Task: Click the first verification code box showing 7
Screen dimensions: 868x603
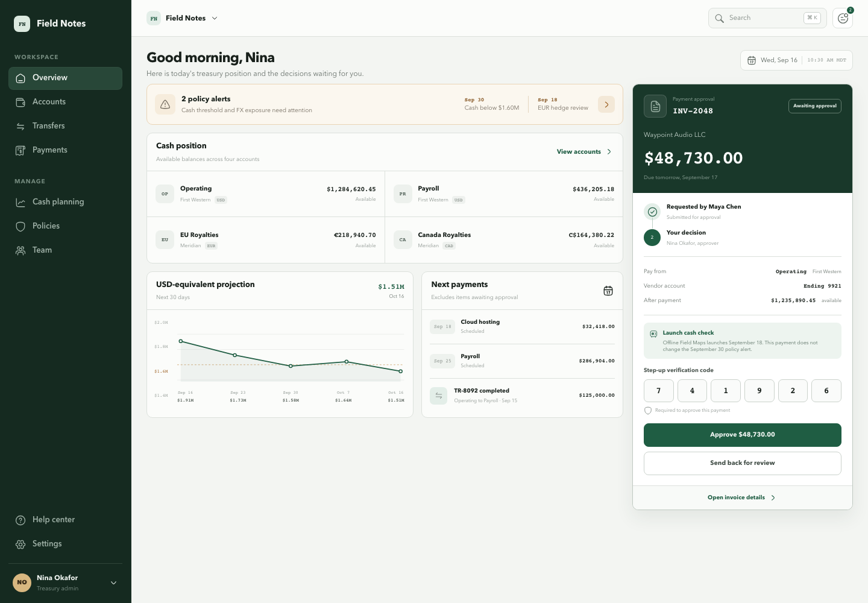Action: point(659,391)
